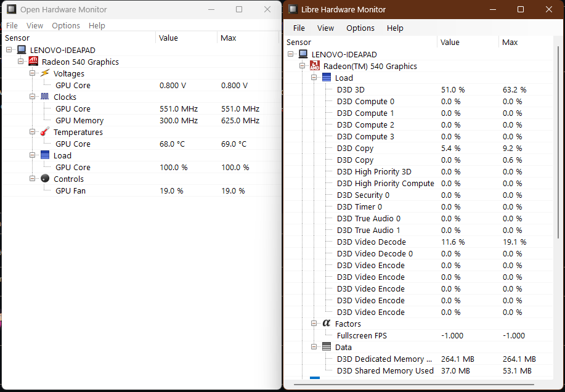Click the Factors alpha icon in Libre Hardware Monitor

pos(326,323)
